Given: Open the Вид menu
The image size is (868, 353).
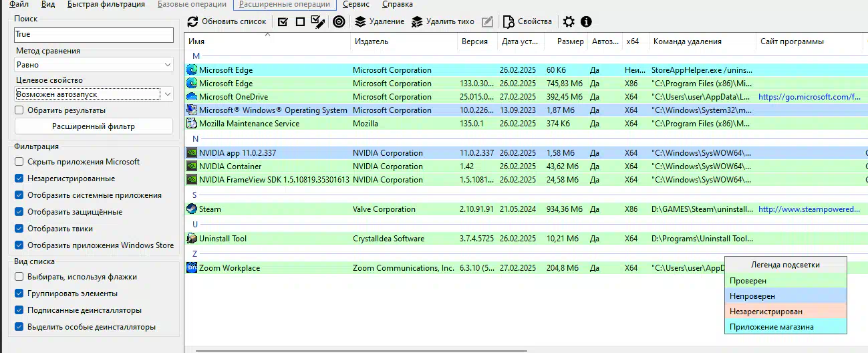Looking at the screenshot, I should tap(47, 4).
